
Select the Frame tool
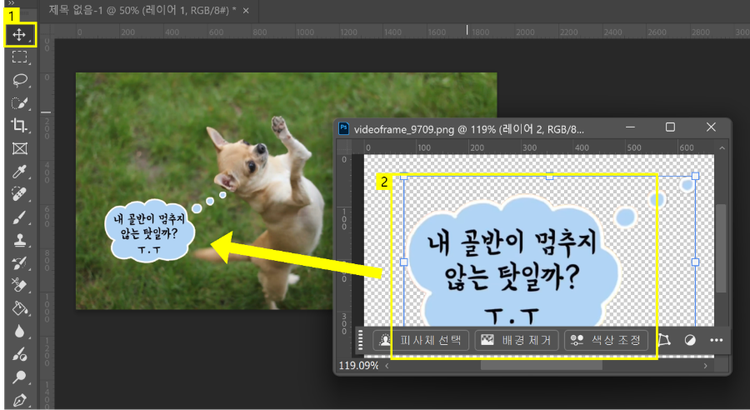click(19, 149)
